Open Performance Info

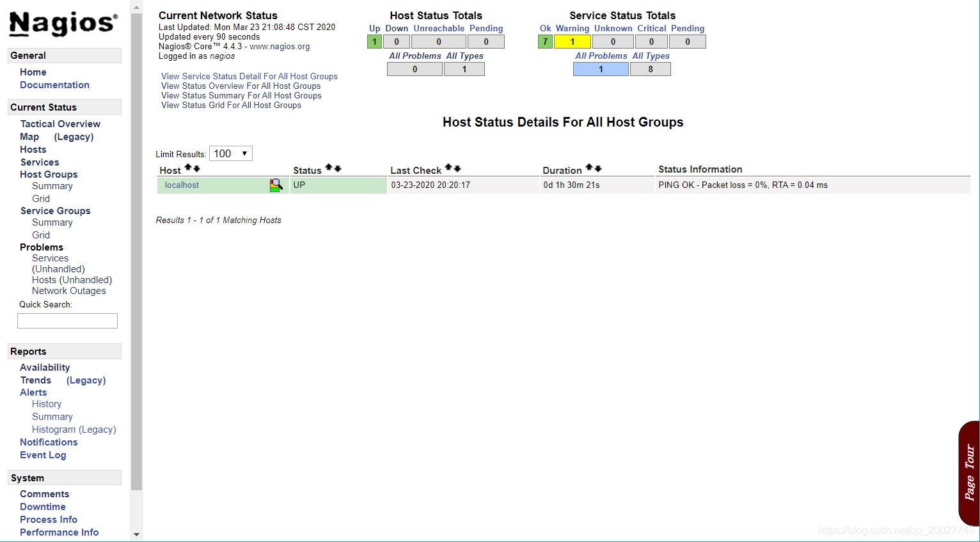(x=59, y=532)
